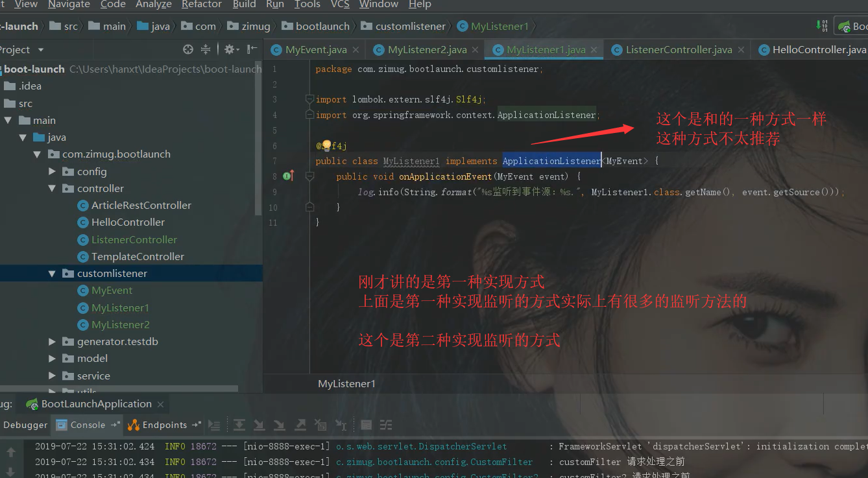Click the locate/scroll from source icon in Project panel
Screen dimensions: 868x478
[188, 49]
